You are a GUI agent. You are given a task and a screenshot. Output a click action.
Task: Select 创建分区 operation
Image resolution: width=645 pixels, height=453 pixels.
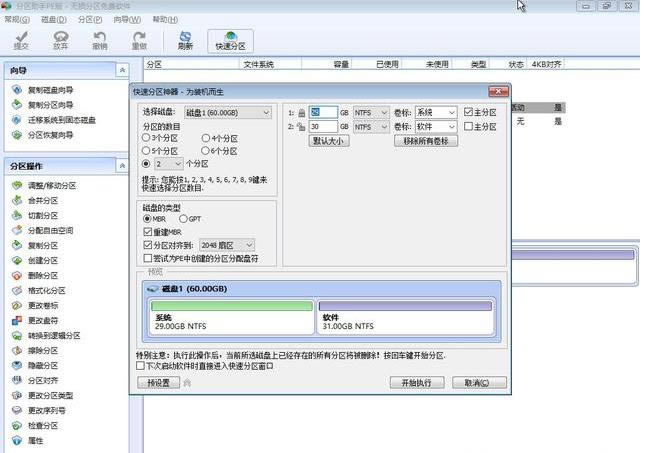[43, 260]
